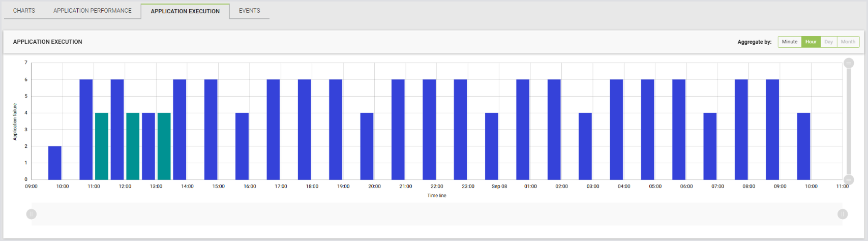Click the blue bar just before the 03:00 tick
This screenshot has height=241, width=868.
click(x=585, y=146)
